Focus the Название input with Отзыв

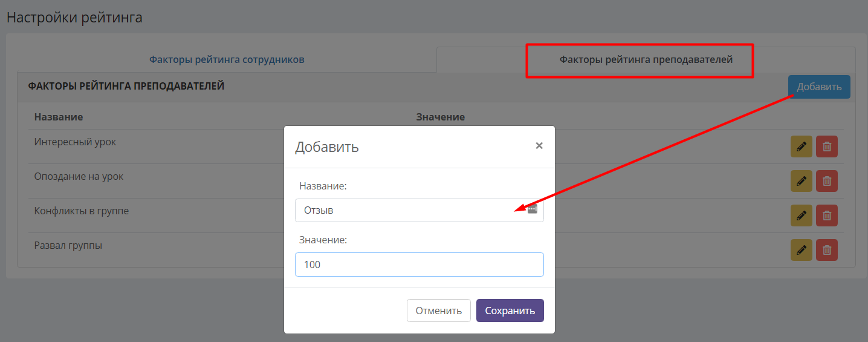[419, 210]
